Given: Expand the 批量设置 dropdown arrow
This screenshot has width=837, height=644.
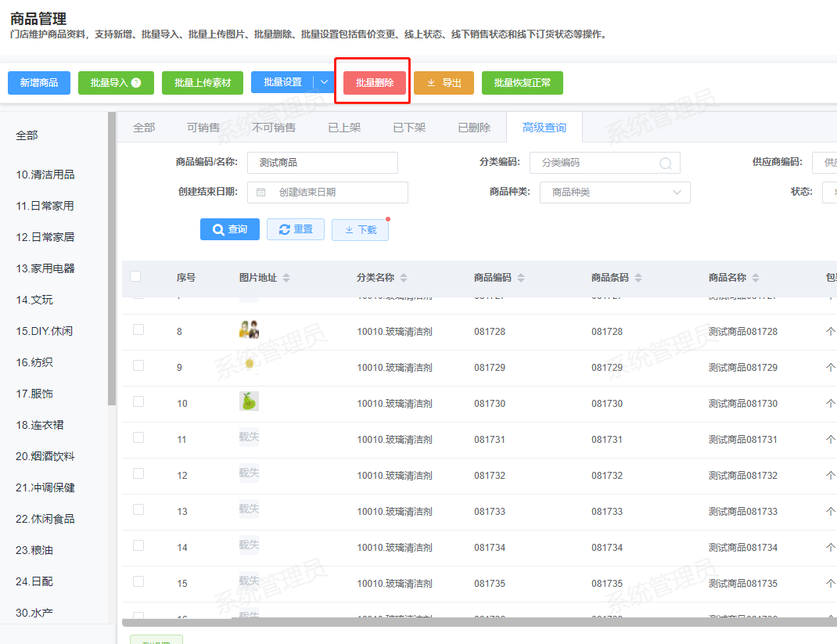Looking at the screenshot, I should click(x=325, y=82).
